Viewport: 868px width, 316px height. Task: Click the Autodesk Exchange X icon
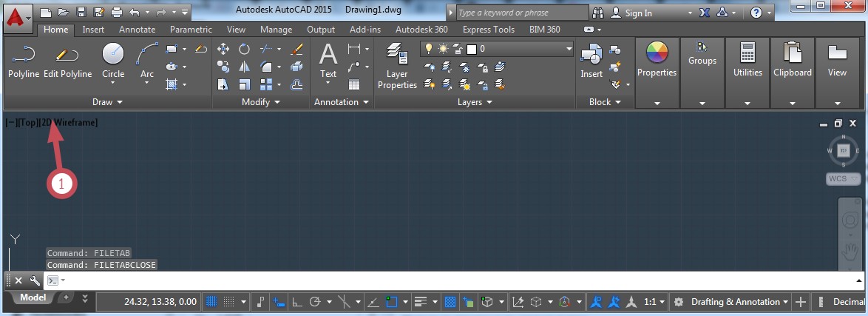pos(704,13)
